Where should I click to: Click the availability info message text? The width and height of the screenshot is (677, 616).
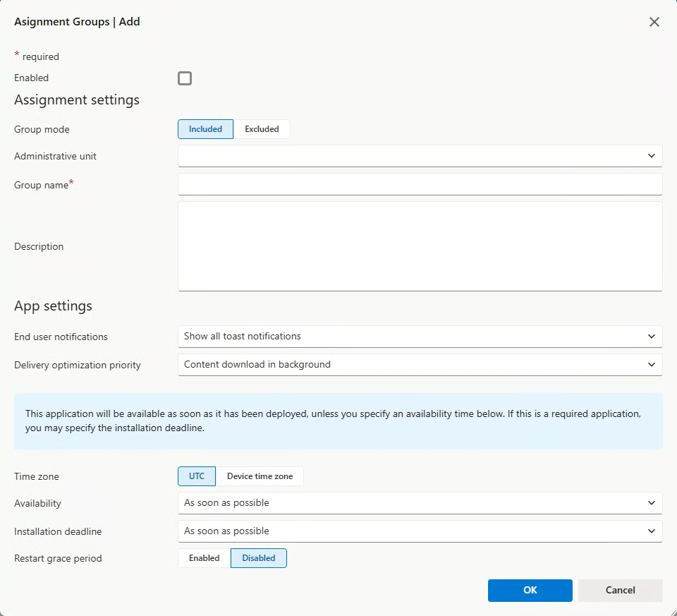(x=333, y=421)
